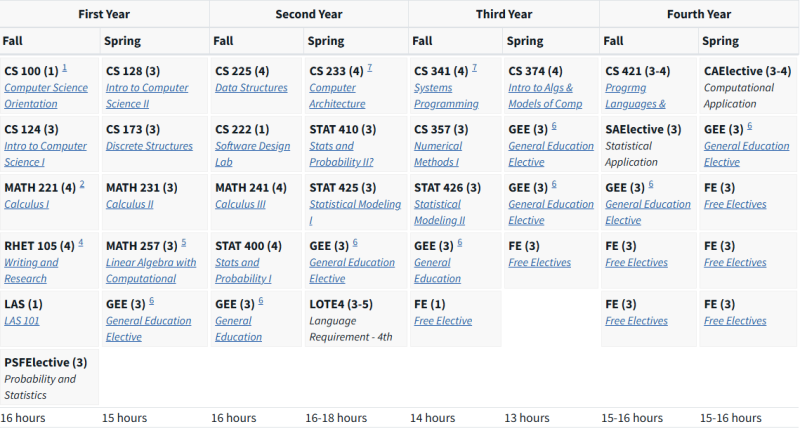Open General Education Elective below CS 374
Viewport: 800px width, 429px height.
click(551, 154)
